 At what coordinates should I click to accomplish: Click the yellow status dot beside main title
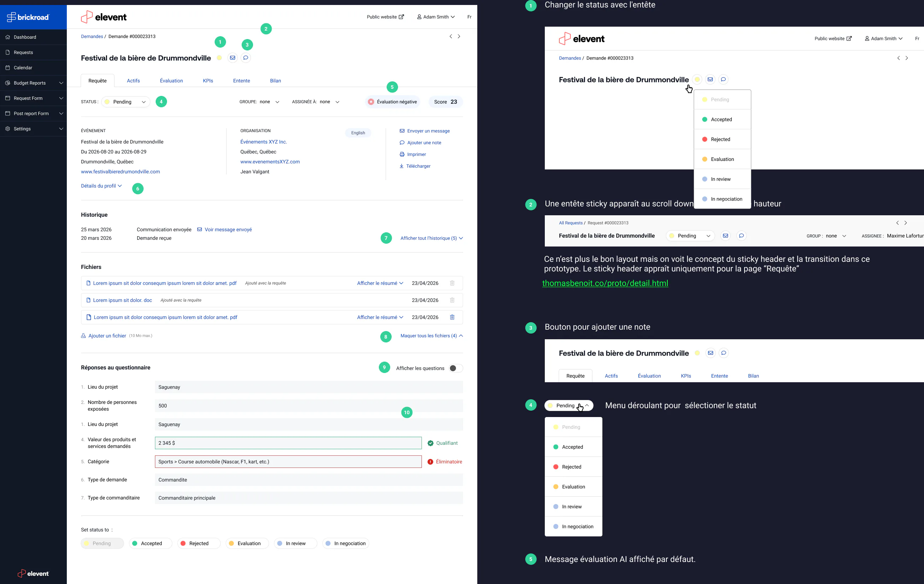click(219, 58)
